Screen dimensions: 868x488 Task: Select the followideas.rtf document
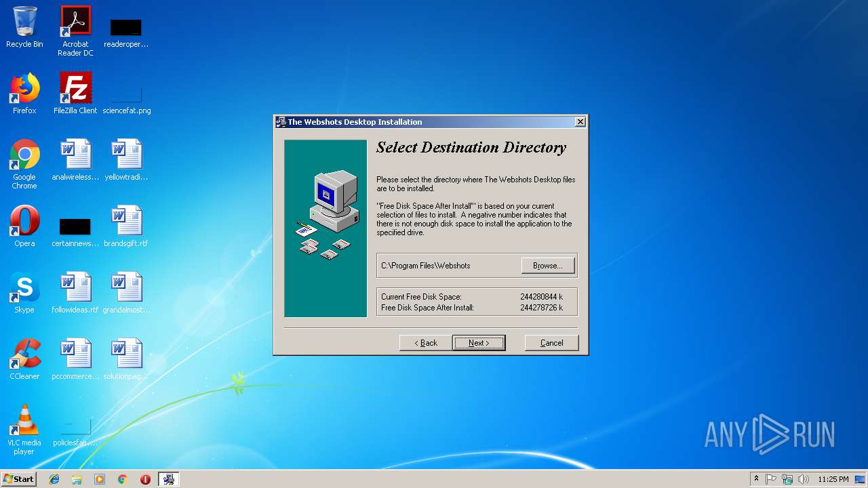coord(75,293)
